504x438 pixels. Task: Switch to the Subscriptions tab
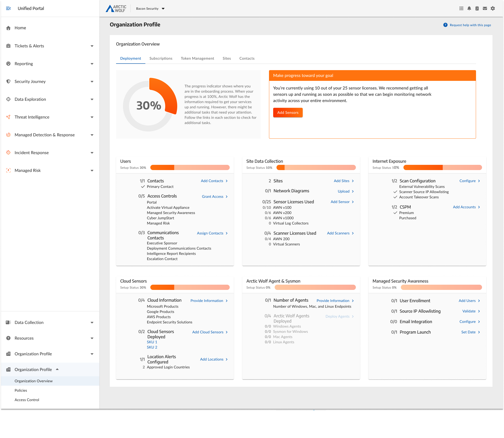pyautogui.click(x=161, y=58)
